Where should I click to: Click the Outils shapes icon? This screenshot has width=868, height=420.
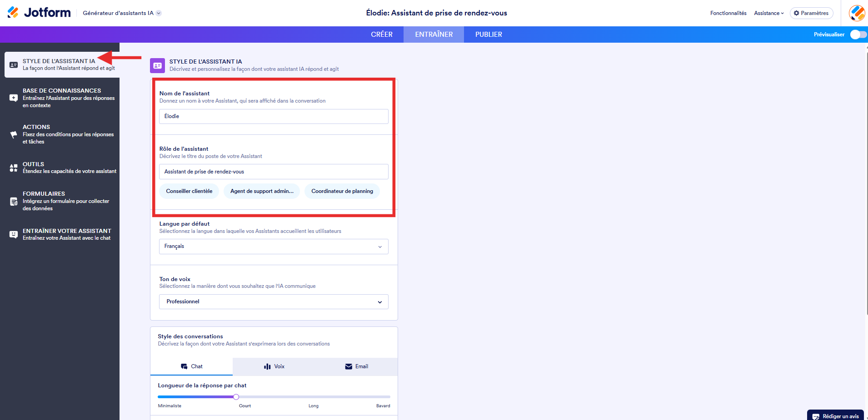(14, 168)
